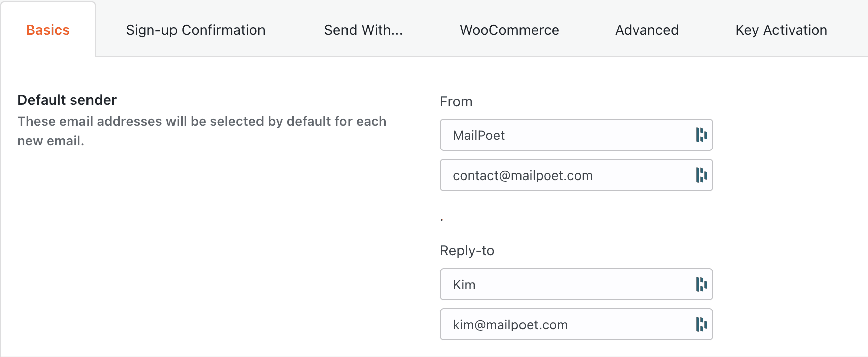Click the Reply-to label

467,251
